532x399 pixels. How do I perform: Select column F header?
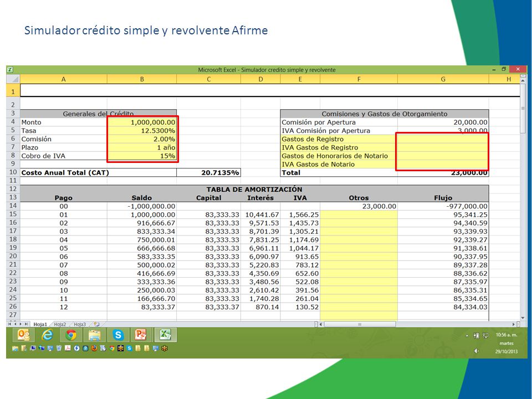pos(359,79)
